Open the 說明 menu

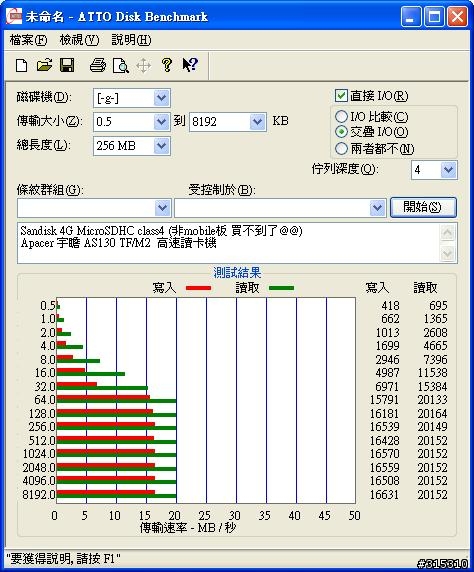(x=131, y=40)
